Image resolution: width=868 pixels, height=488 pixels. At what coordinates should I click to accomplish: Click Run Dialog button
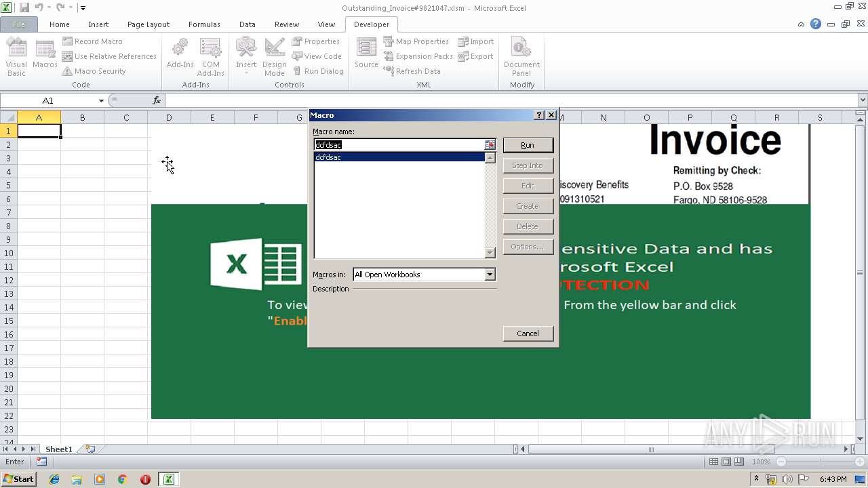[x=318, y=71]
